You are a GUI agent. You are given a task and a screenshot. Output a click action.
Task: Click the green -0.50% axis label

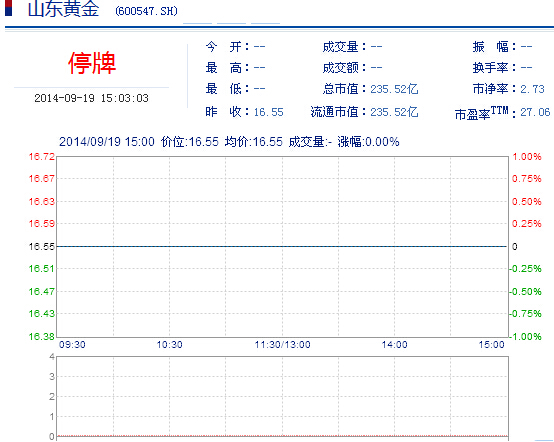point(525,291)
